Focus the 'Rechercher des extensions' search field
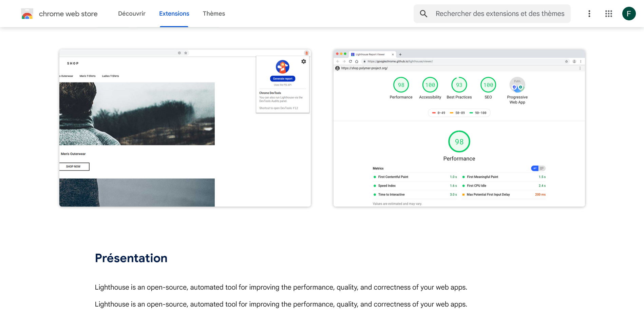Image resolution: width=644 pixels, height=313 pixels. pyautogui.click(x=500, y=14)
